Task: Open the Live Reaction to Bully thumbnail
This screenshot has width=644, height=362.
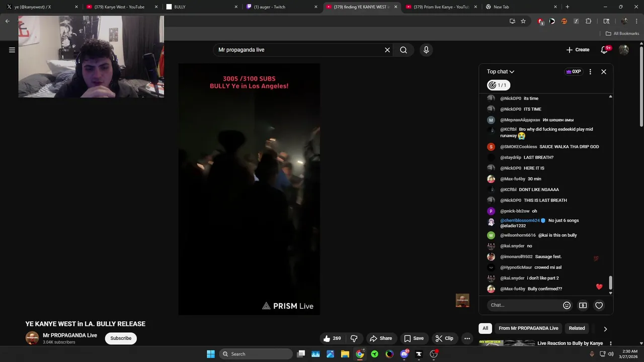Action: [507, 343]
